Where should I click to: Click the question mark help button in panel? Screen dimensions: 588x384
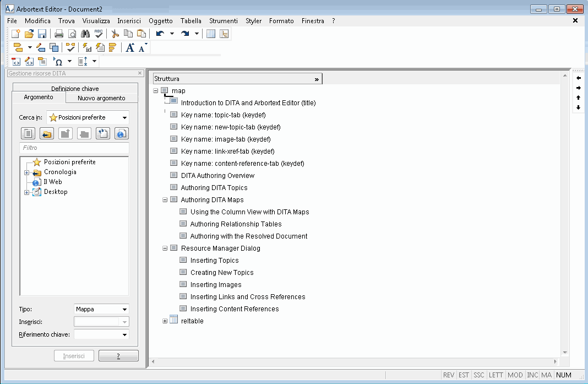tap(118, 356)
